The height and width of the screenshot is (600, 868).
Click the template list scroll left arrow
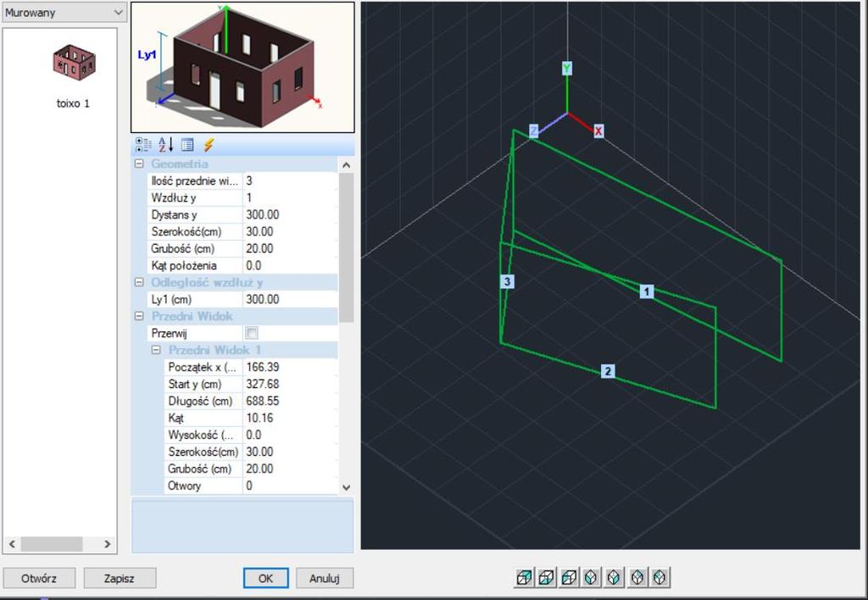pos(12,544)
